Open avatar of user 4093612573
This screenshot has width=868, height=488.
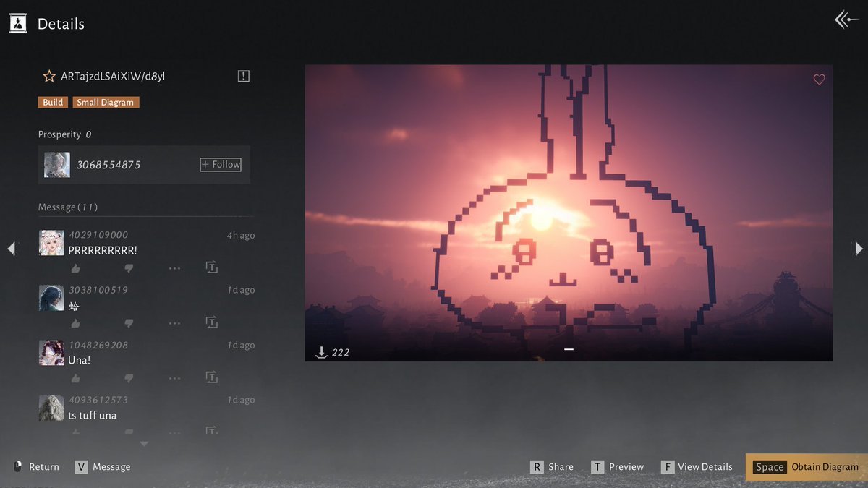tap(51, 408)
